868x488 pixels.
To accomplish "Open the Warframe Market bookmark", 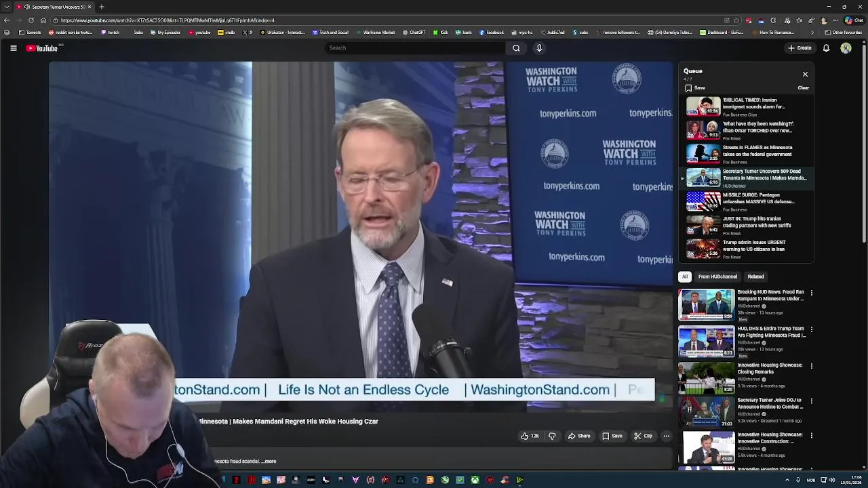I will point(375,33).
